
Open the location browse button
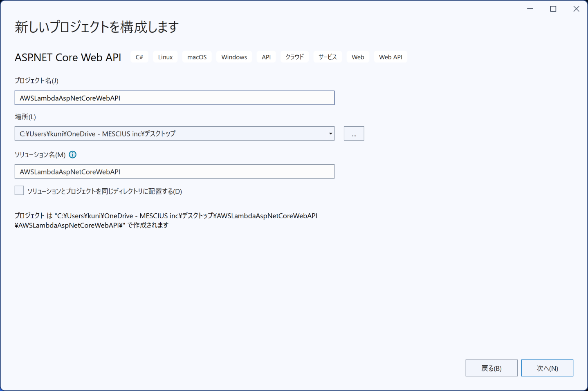[354, 134]
